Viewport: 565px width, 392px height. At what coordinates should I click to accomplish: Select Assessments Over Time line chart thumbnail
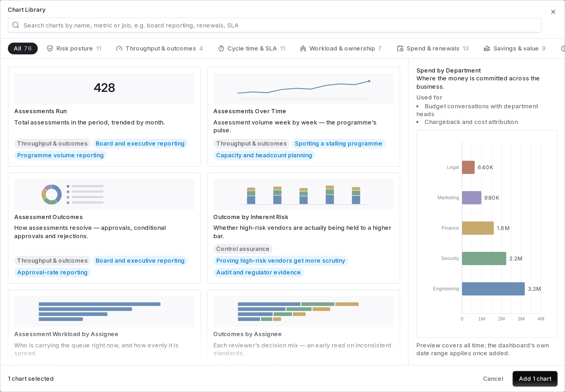tap(303, 89)
